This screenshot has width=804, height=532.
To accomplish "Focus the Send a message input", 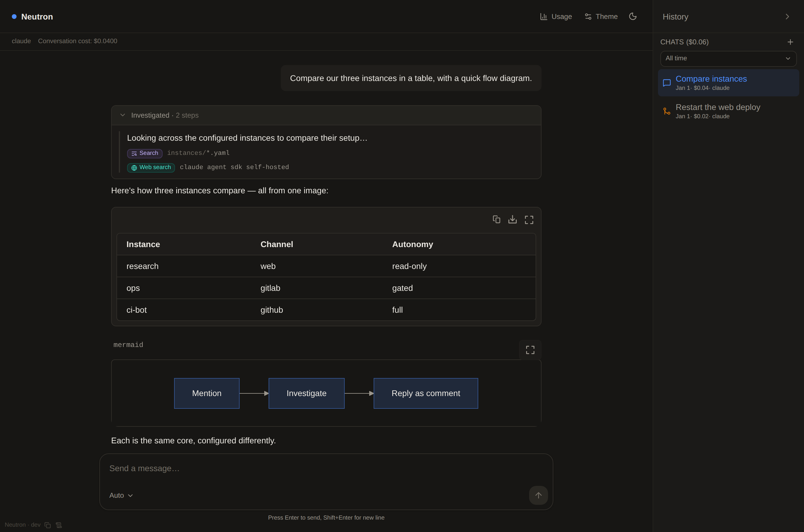I will 326,468.
